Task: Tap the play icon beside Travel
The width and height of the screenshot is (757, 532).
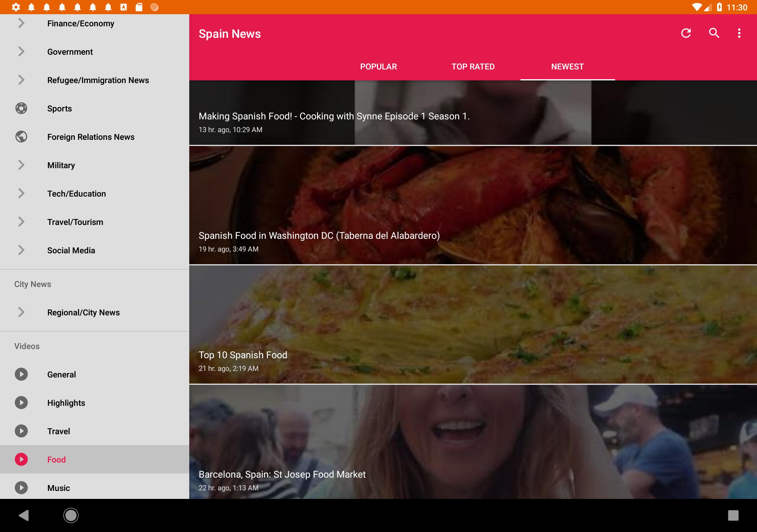Action: click(21, 431)
